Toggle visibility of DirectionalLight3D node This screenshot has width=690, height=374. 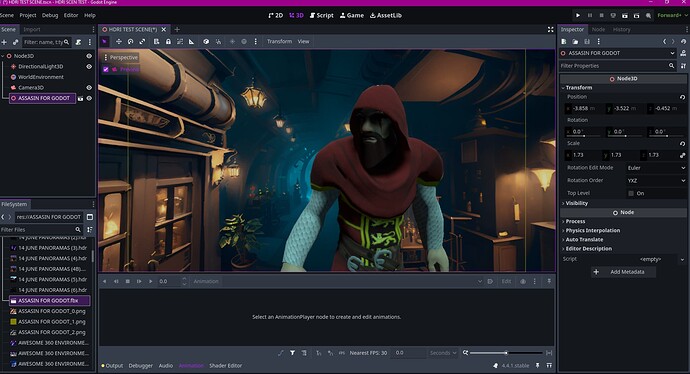tap(89, 66)
